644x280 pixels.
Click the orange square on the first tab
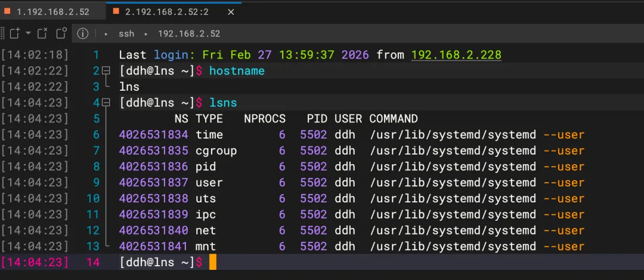point(7,11)
